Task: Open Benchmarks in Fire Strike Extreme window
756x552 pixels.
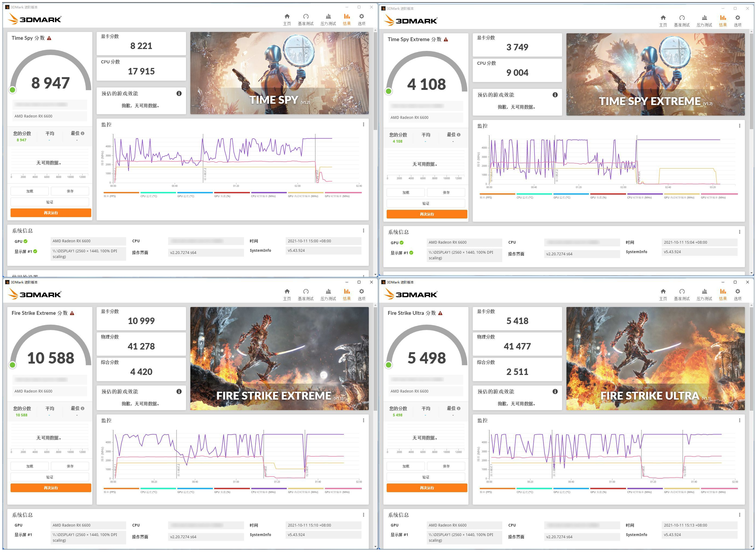Action: pos(305,294)
